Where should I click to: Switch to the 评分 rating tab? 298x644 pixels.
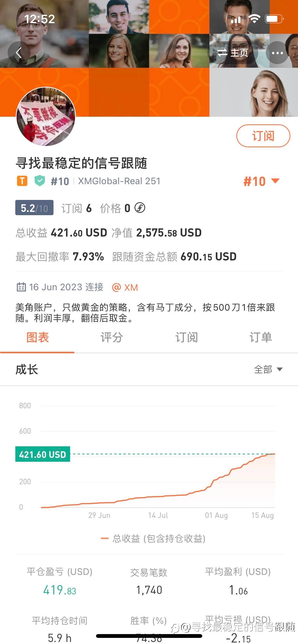point(112,338)
